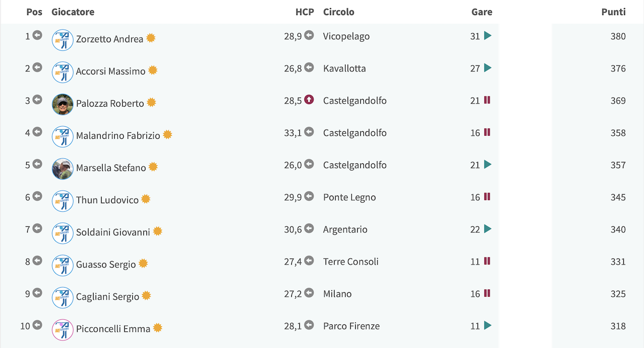Viewport: 644px width, 348px height.
Task: Open Palozza Roberto's profile photo
Action: (63, 105)
